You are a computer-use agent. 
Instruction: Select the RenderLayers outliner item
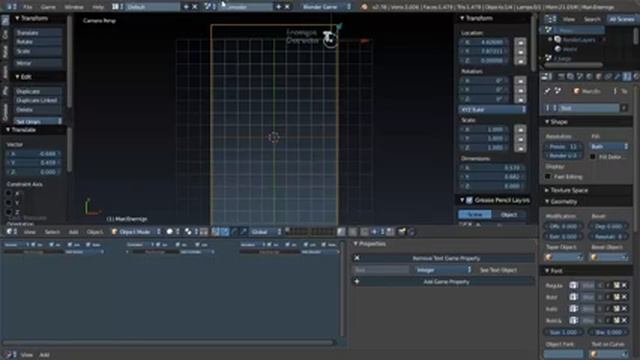pos(579,40)
